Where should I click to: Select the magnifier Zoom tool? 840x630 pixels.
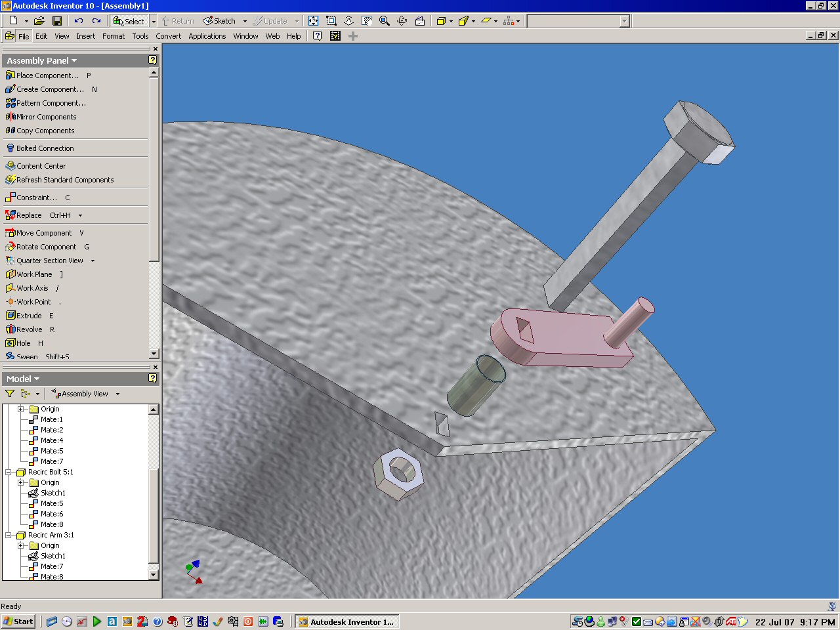[385, 21]
